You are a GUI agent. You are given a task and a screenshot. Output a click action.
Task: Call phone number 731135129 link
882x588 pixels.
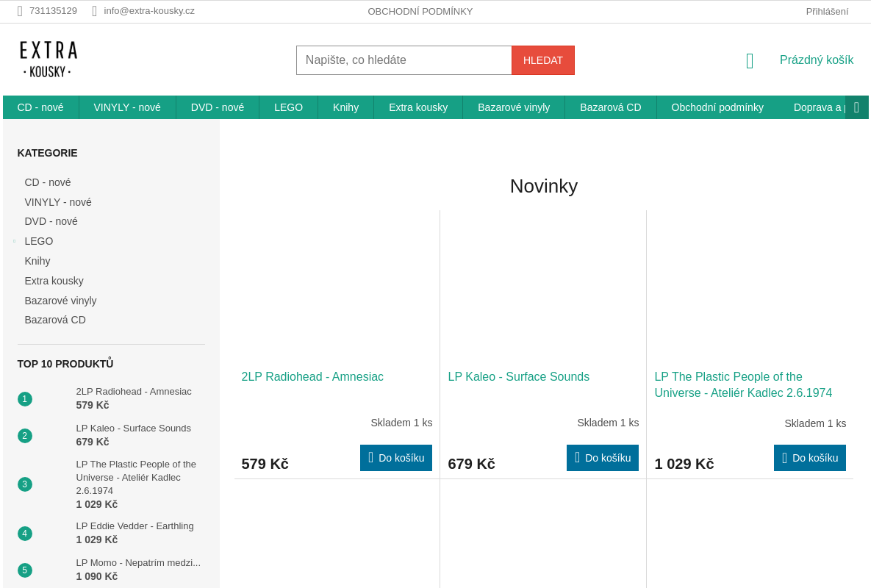pos(53,11)
